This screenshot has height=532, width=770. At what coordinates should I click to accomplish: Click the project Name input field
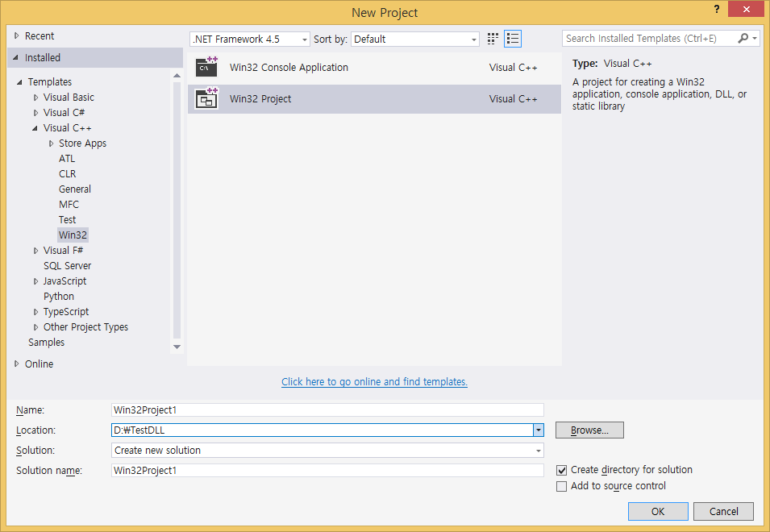[x=327, y=409]
